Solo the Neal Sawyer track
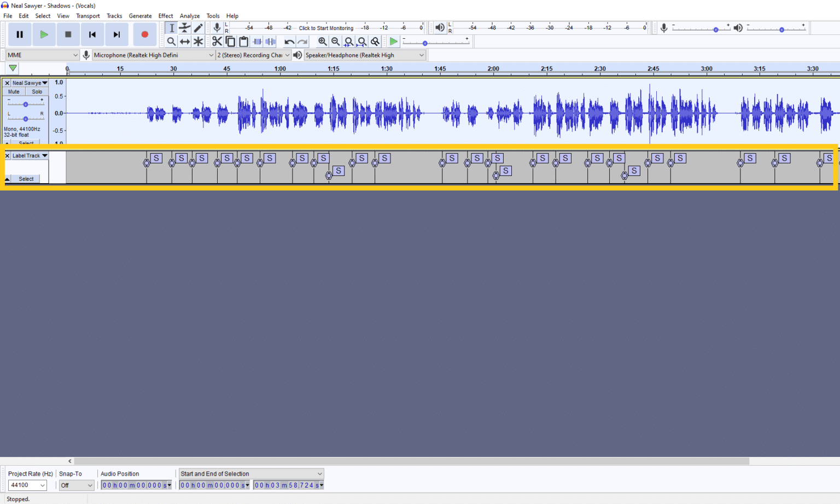This screenshot has width=840, height=504. [x=36, y=91]
